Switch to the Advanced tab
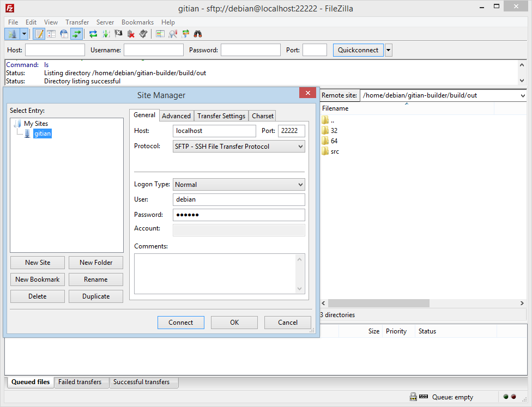The image size is (532, 407). pyautogui.click(x=177, y=116)
